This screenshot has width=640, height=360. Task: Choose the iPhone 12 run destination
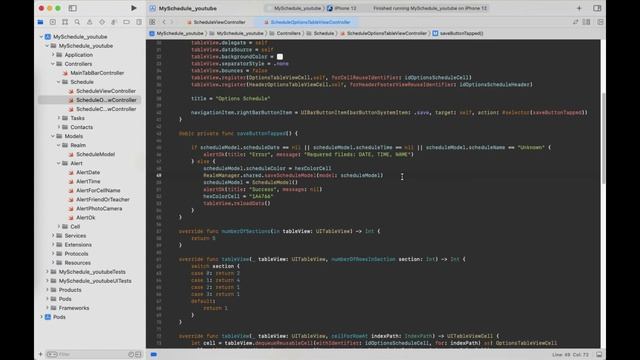342,8
